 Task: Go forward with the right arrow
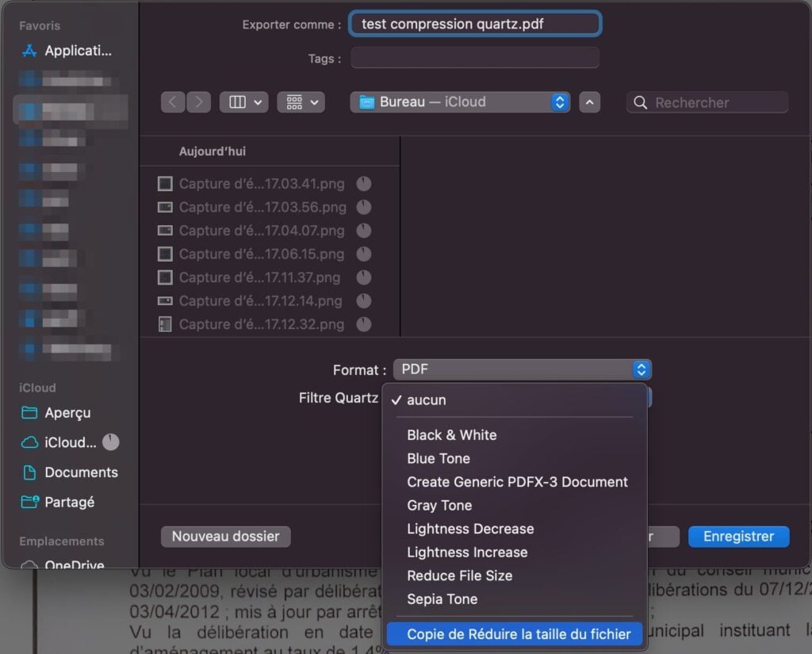[x=198, y=102]
